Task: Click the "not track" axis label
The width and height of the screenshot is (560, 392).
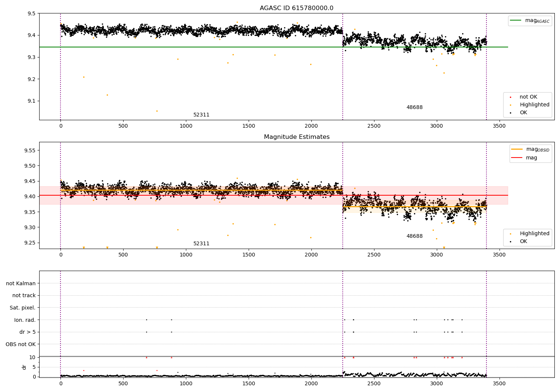Action: tap(24, 296)
